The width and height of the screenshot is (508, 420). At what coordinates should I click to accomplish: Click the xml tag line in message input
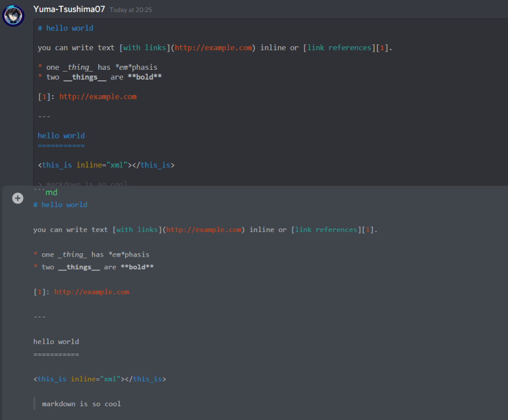(100, 379)
